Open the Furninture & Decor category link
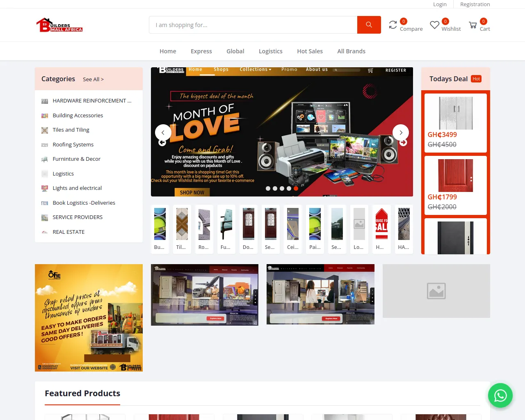This screenshot has height=420, width=525. pos(77,159)
